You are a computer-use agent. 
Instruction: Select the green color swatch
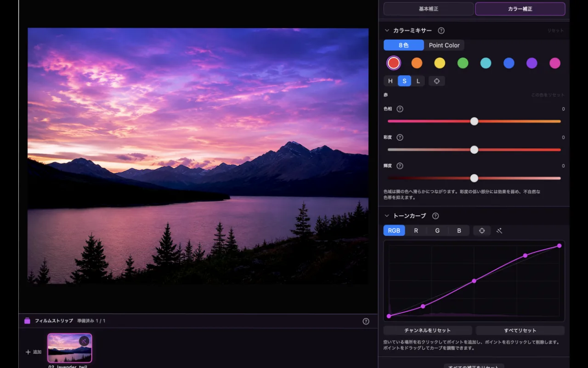[x=463, y=63]
